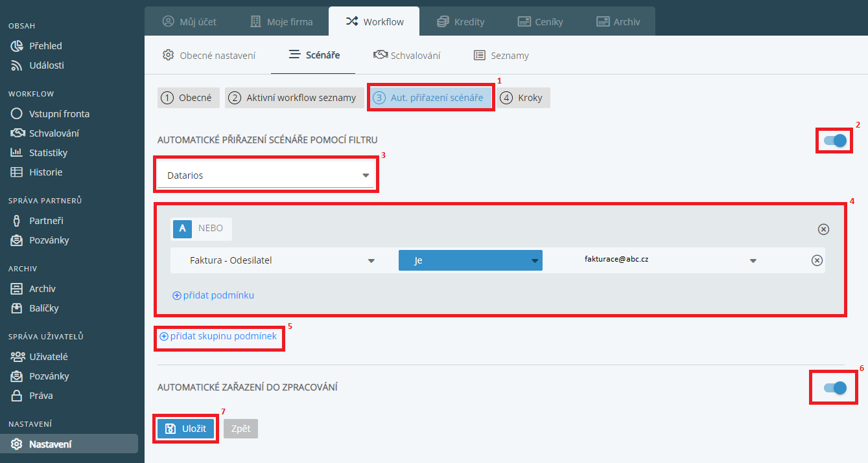Open Přehled from the sidebar
The width and height of the screenshot is (868, 463).
45,46
